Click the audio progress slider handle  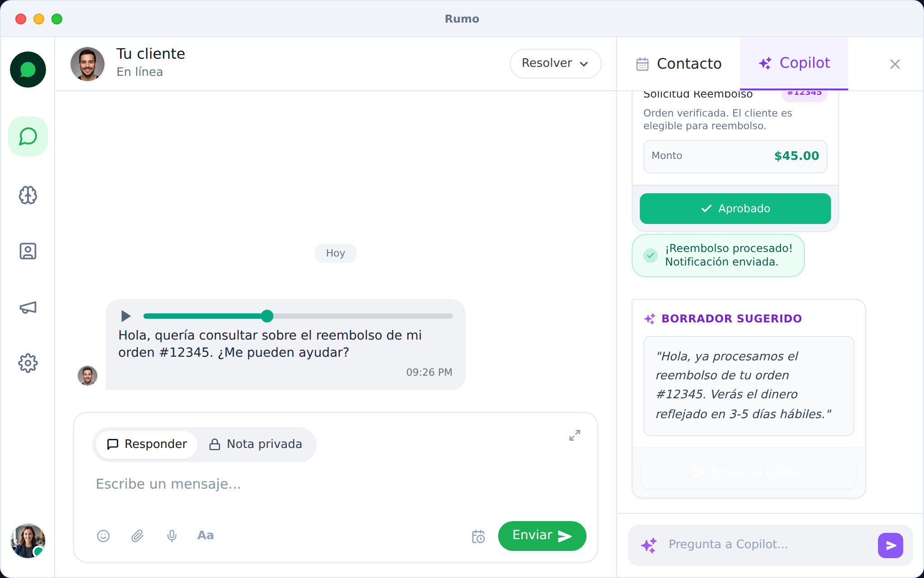(x=267, y=316)
